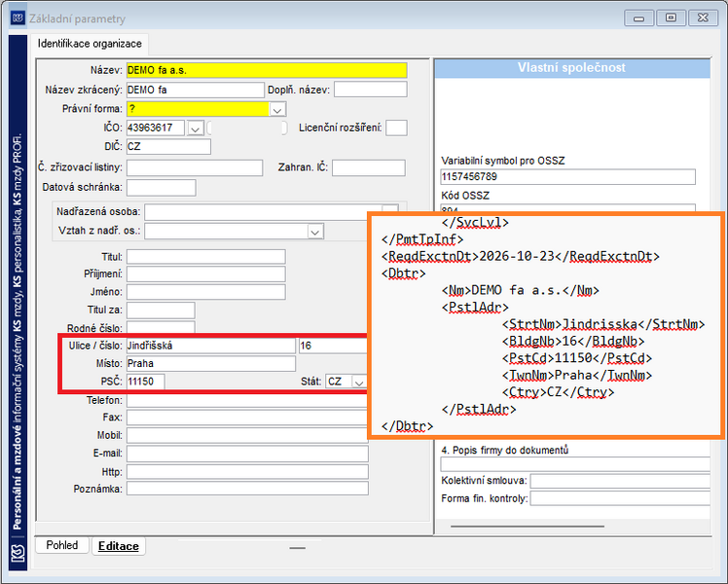The width and height of the screenshot is (728, 584).
Task: Click the KS app icon in title bar
Action: [x=18, y=18]
